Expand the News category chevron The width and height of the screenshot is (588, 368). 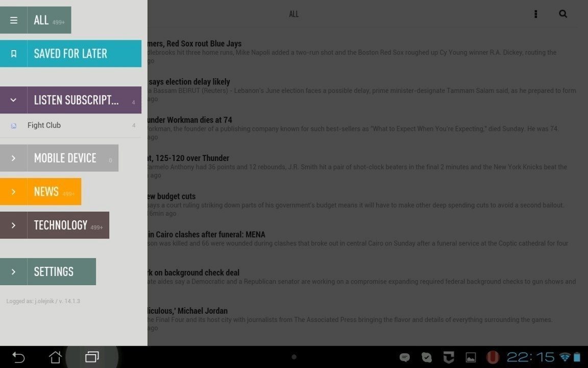pyautogui.click(x=13, y=192)
